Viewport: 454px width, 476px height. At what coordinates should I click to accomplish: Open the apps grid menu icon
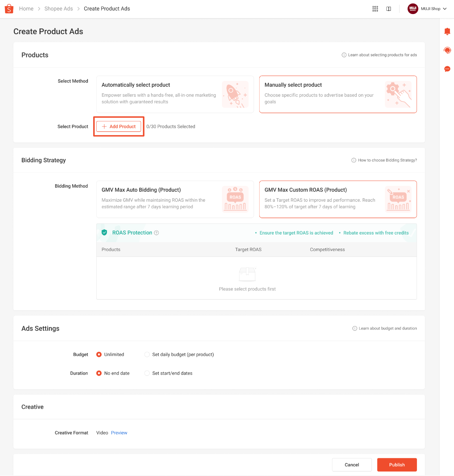tap(375, 9)
